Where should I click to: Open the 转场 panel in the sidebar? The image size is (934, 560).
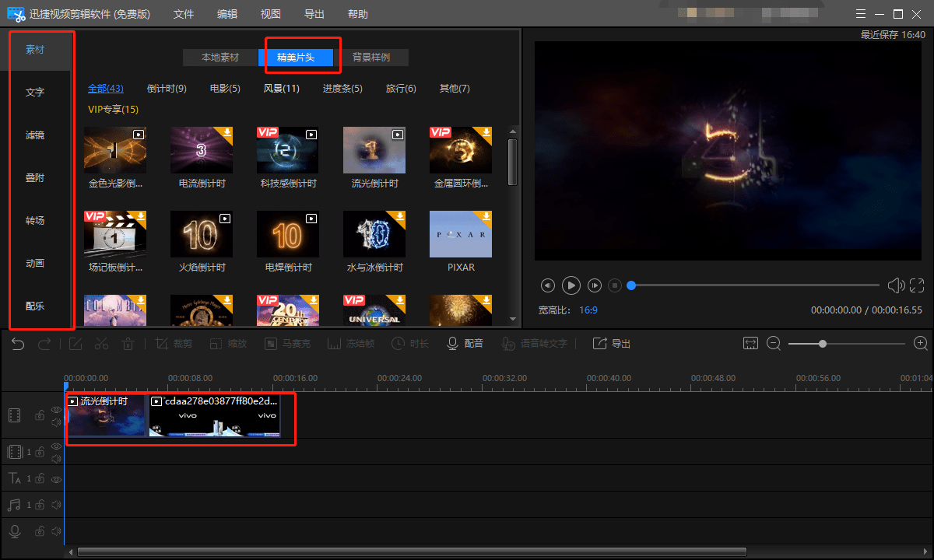coord(35,221)
